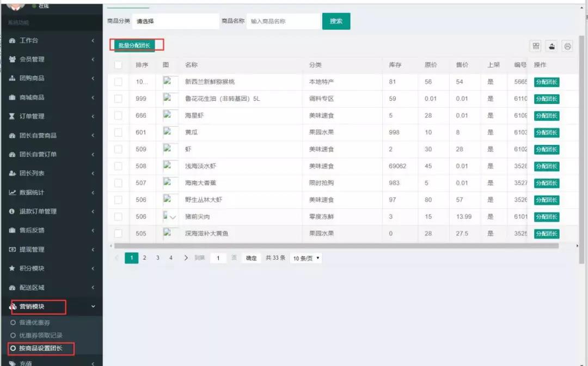Click the export table icon
The height and width of the screenshot is (366, 588).
pyautogui.click(x=552, y=46)
